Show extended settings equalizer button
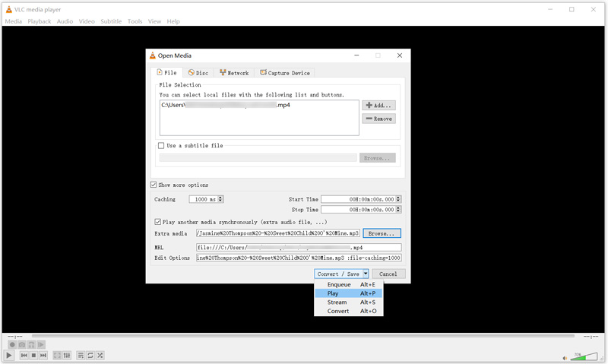This screenshot has height=364, width=608. [67, 355]
